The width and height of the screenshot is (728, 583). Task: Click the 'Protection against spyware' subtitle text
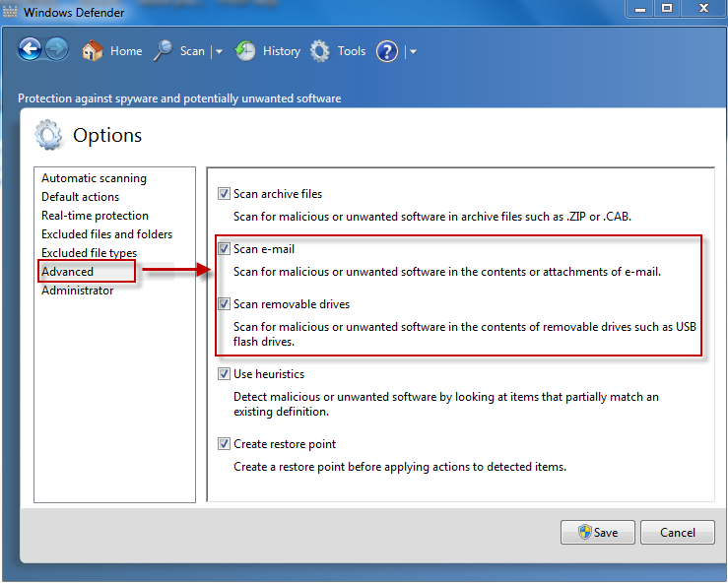pyautogui.click(x=179, y=98)
